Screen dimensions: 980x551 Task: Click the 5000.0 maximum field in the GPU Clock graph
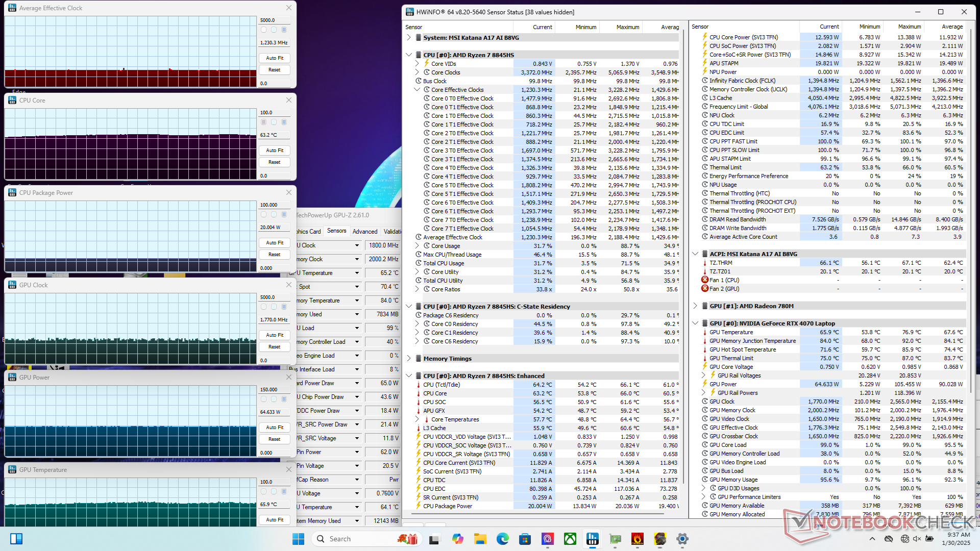(275, 297)
